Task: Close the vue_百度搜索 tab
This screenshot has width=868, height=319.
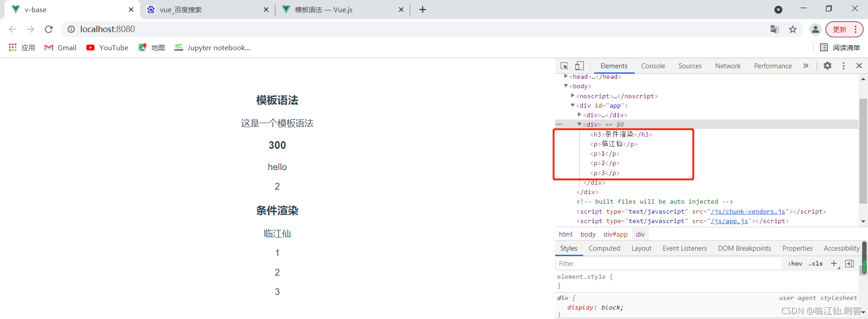Action: coord(266,10)
